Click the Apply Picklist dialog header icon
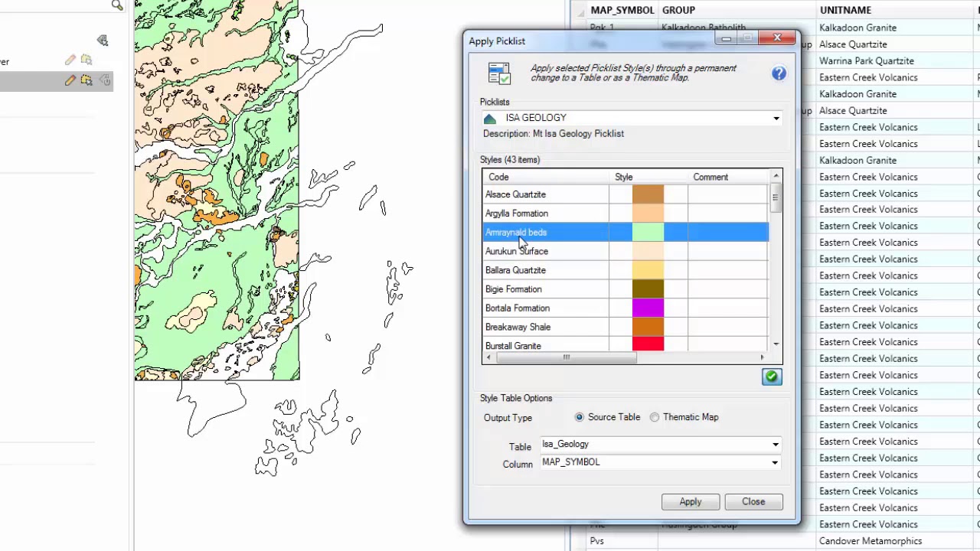The image size is (980, 551). [499, 73]
